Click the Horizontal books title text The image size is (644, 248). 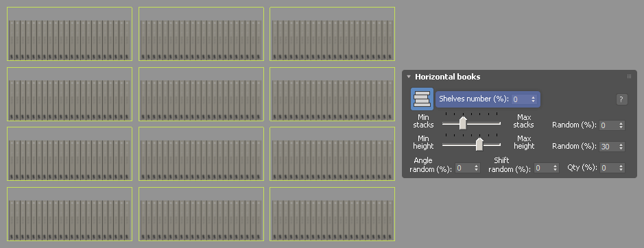point(448,77)
